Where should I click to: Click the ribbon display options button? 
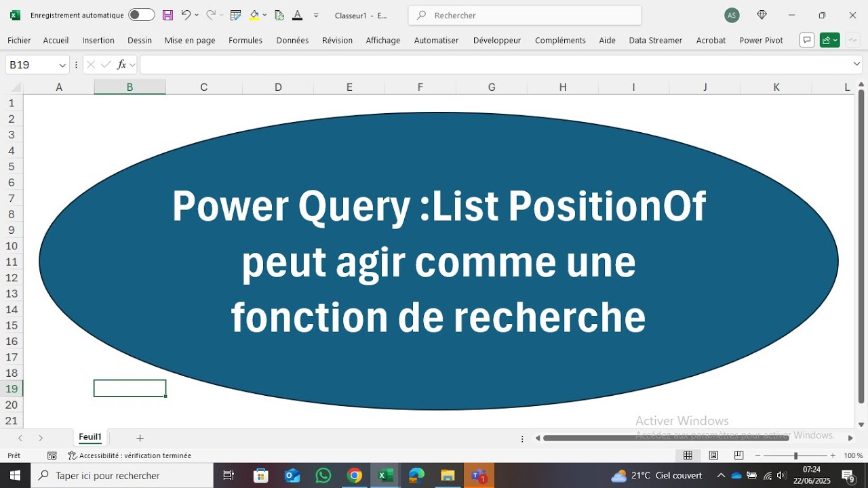tap(852, 40)
